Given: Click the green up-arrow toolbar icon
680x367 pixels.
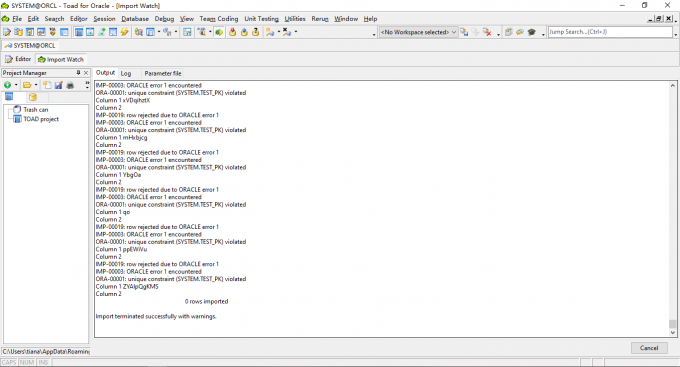Looking at the screenshot, I should (x=101, y=32).
